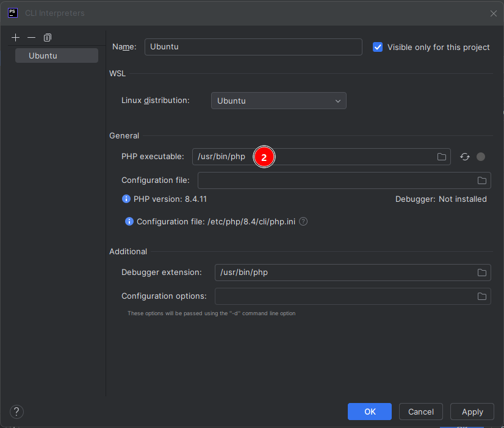
Task: Click the Add interpreter plus icon
Action: [16, 38]
